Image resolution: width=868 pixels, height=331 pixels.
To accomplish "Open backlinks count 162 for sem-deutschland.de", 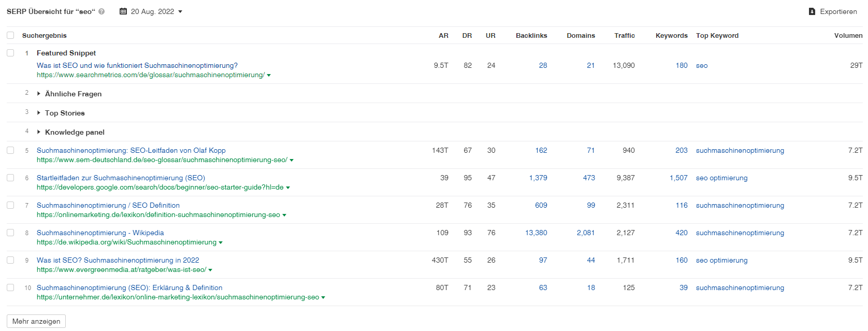I will 541,150.
